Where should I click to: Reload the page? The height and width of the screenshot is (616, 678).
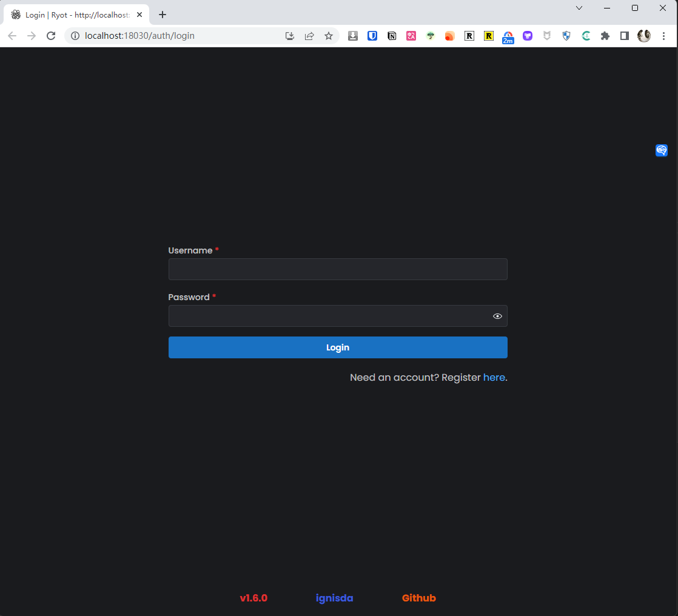click(x=51, y=36)
